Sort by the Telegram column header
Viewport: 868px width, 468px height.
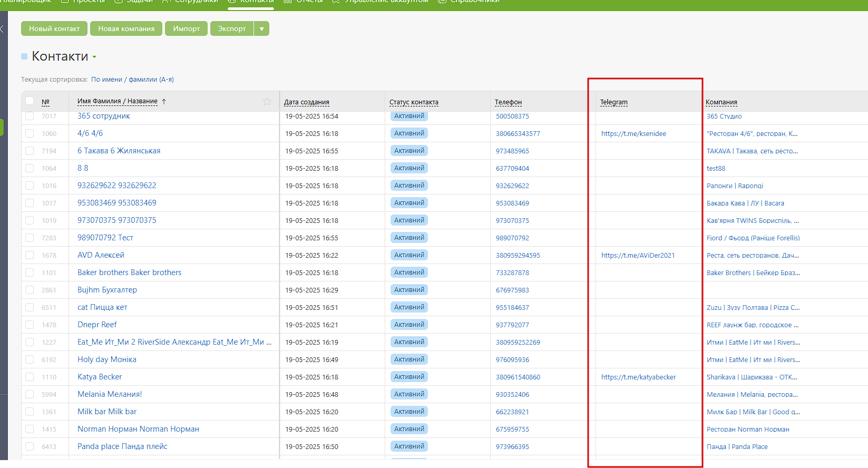(614, 102)
